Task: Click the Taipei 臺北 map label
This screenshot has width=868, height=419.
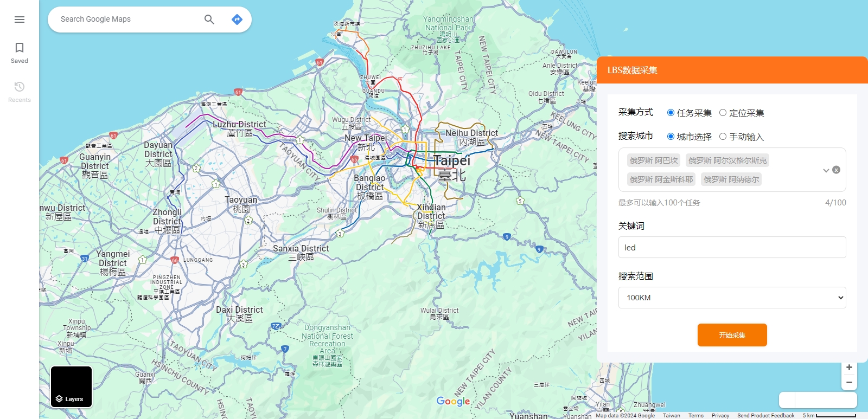Action: pyautogui.click(x=452, y=167)
